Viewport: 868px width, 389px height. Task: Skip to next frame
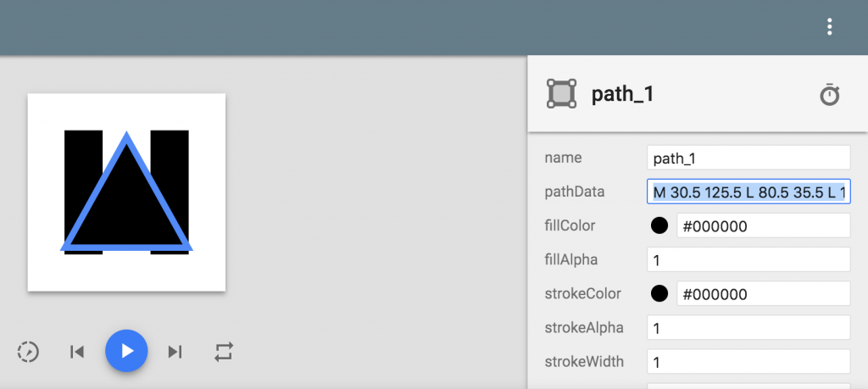[x=175, y=352]
